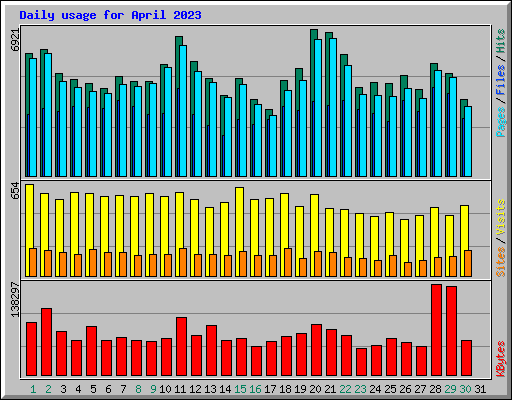Click day label 13 on x-axis

pos(210,389)
